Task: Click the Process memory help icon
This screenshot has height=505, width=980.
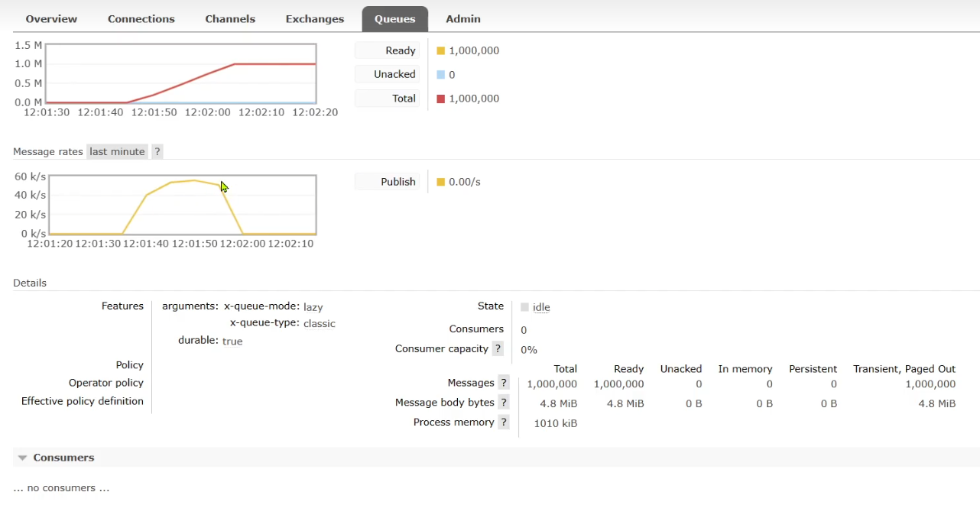Action: pyautogui.click(x=504, y=422)
